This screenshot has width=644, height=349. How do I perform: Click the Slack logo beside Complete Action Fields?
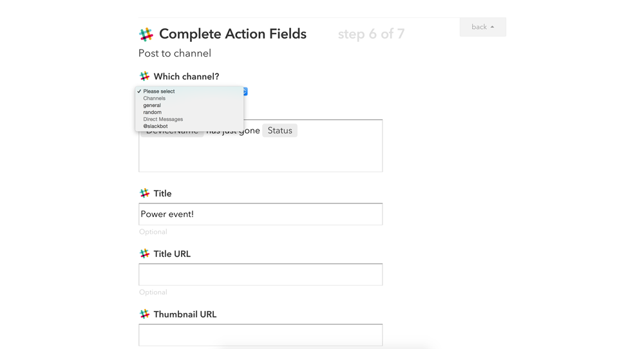146,34
